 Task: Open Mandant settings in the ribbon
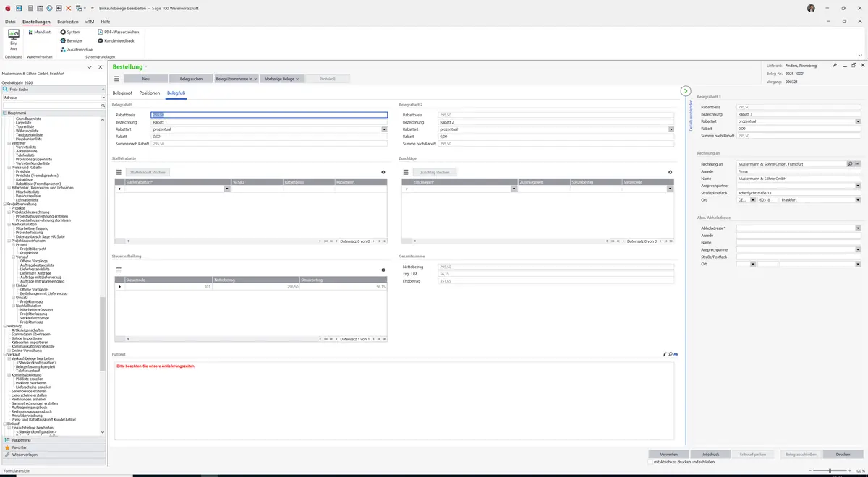click(39, 33)
